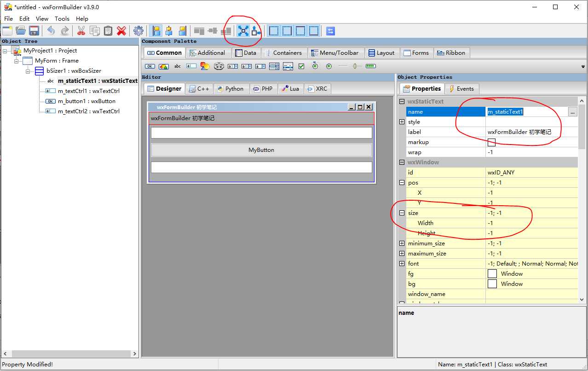The image size is (588, 371).
Task: Pick the wxCheckBox palette icon
Action: [x=301, y=66]
